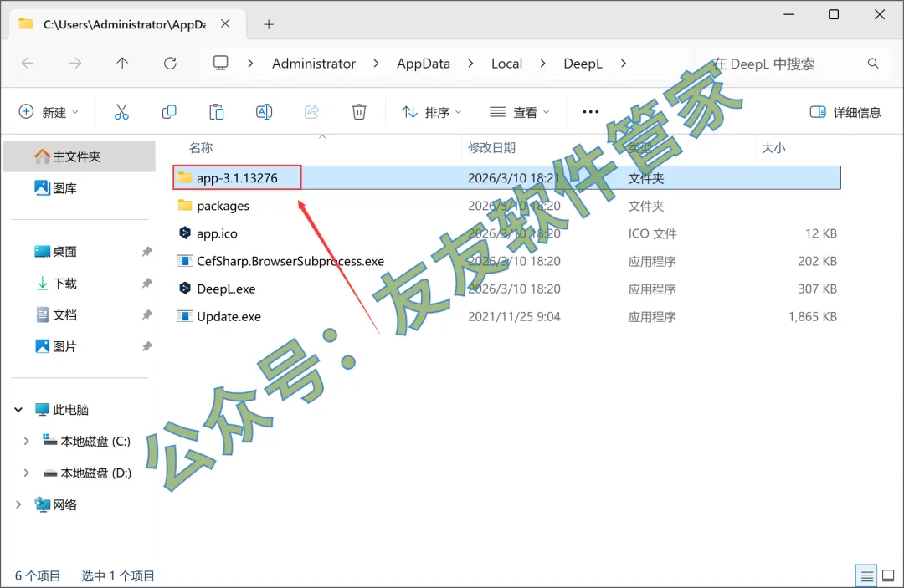Open the 排序 sort dropdown
This screenshot has height=588, width=904.
pos(431,112)
